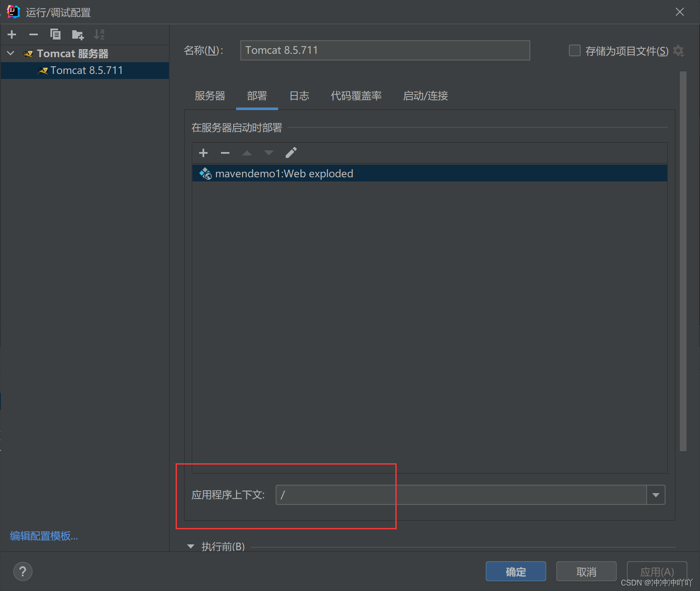Select Tomcat 8.5.711 in the tree
This screenshot has width=700, height=591.
(x=84, y=70)
